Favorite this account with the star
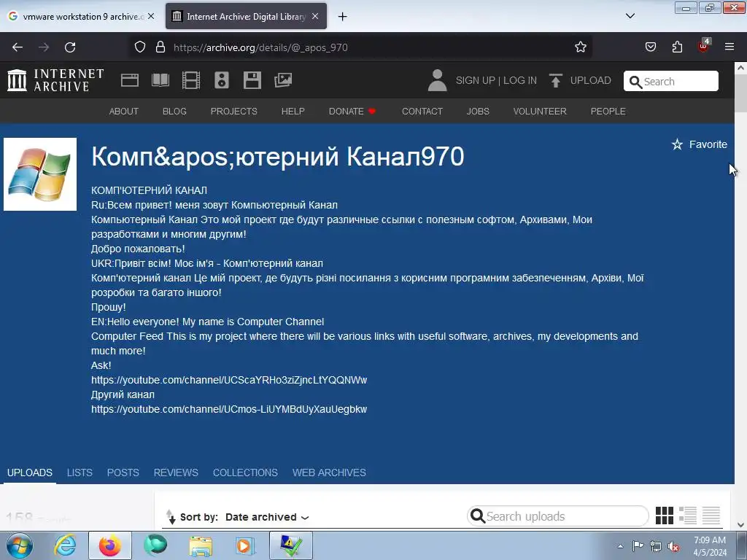747x560 pixels. coord(699,144)
